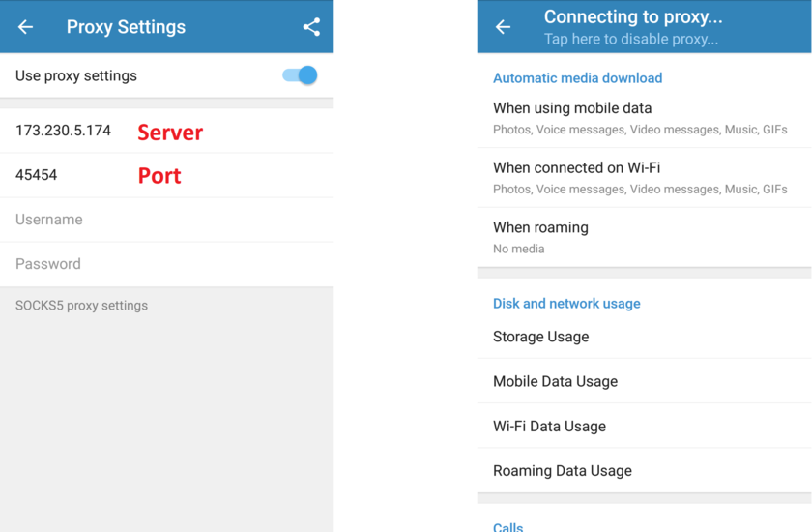This screenshot has width=812, height=532.
Task: Tap Disk and network usage header
Action: click(x=566, y=304)
